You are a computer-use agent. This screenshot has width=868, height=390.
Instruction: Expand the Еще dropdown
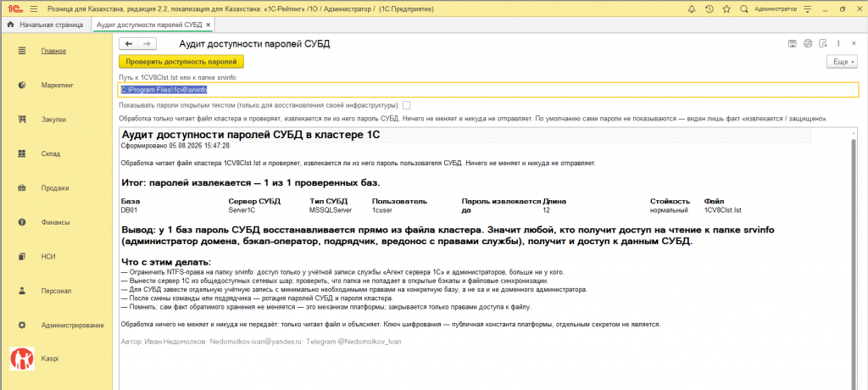(x=842, y=62)
